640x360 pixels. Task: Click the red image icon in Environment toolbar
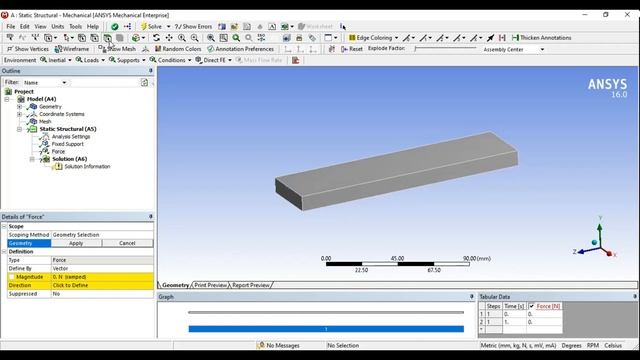(x=296, y=60)
